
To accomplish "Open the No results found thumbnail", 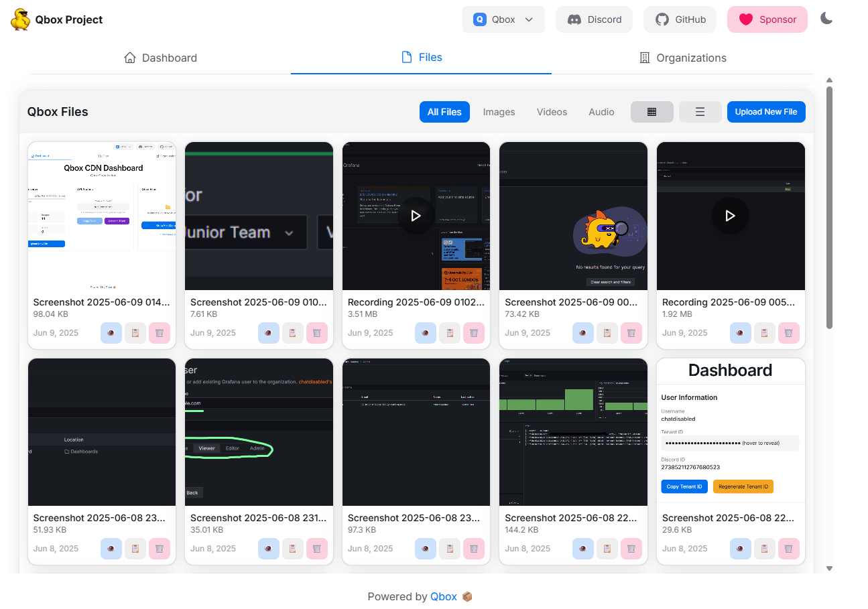I will click(x=574, y=216).
